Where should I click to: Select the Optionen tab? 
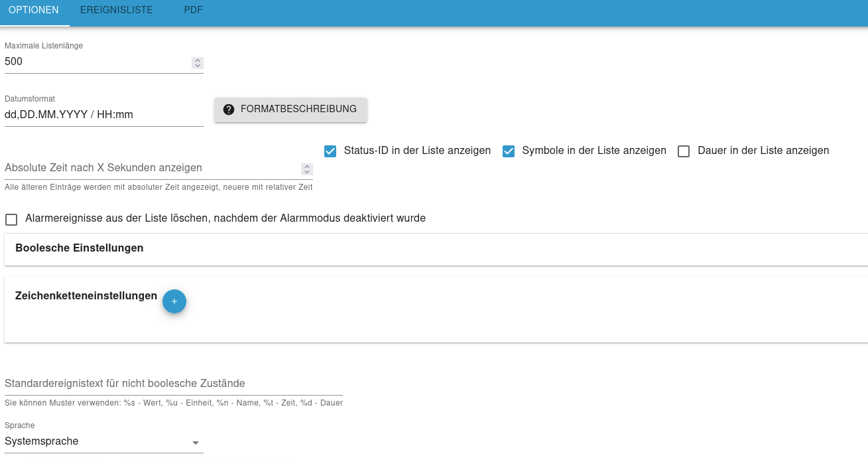tap(34, 11)
